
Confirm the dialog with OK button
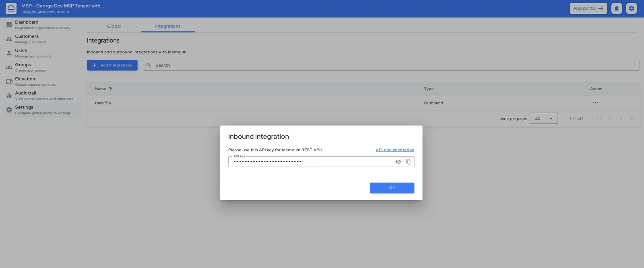click(392, 188)
